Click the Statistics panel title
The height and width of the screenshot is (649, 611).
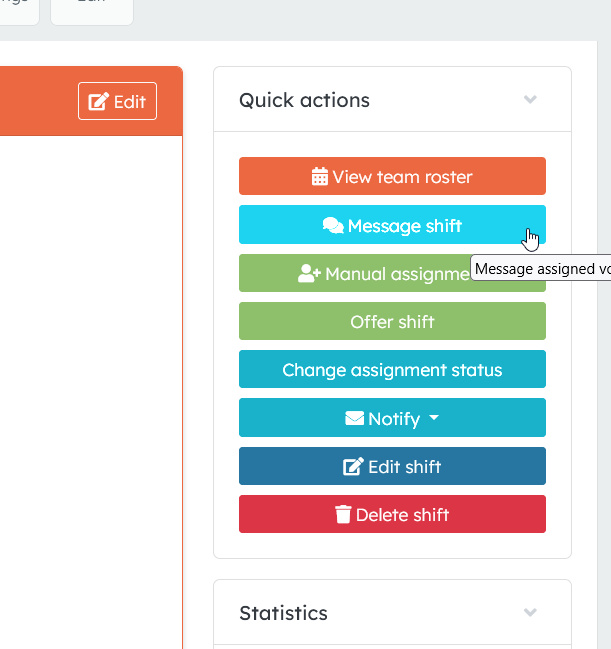(x=283, y=612)
